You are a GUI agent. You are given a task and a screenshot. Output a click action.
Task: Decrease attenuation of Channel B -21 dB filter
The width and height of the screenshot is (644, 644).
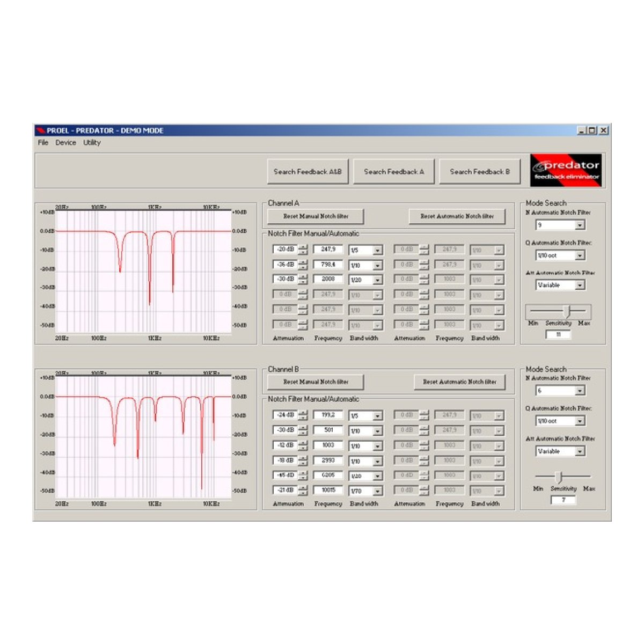click(303, 493)
